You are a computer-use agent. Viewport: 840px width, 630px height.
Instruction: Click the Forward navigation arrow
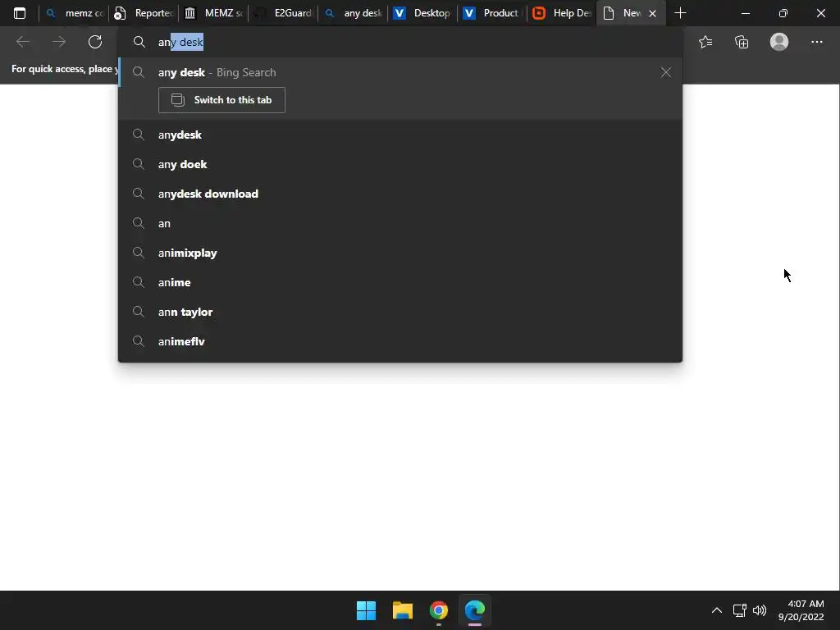point(59,42)
